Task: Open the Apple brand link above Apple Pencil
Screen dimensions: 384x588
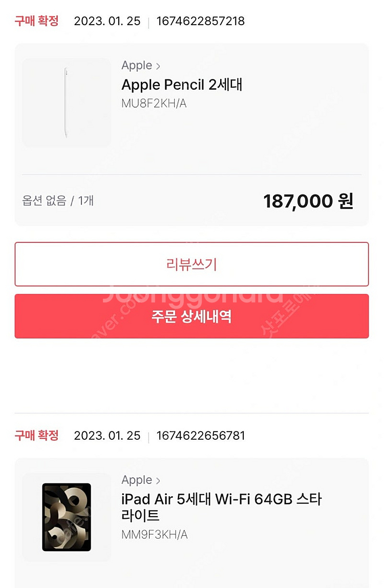Action: (137, 66)
